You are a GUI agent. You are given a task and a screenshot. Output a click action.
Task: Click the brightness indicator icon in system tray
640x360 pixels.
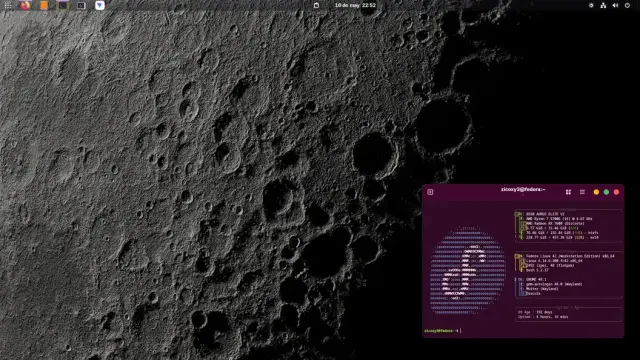click(591, 5)
